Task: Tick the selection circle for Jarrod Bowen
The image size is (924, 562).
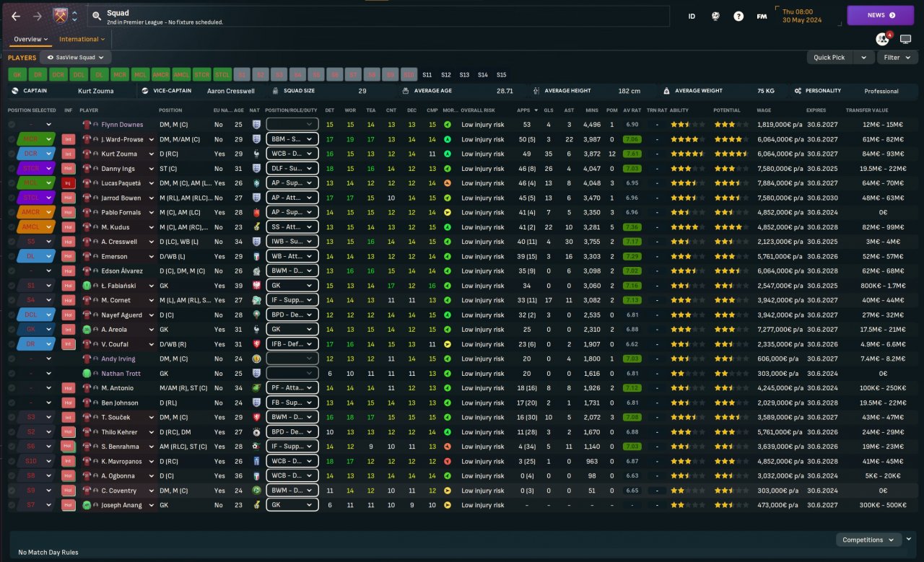Action: [x=12, y=198]
